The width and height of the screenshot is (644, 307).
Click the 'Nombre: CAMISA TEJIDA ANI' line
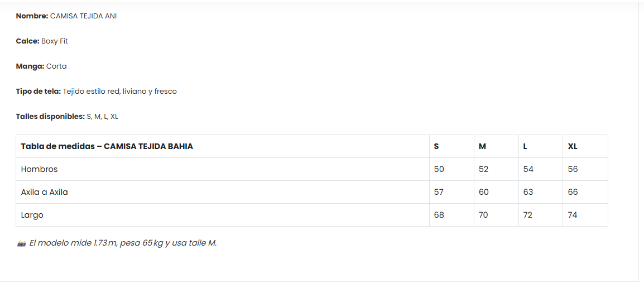pyautogui.click(x=66, y=16)
